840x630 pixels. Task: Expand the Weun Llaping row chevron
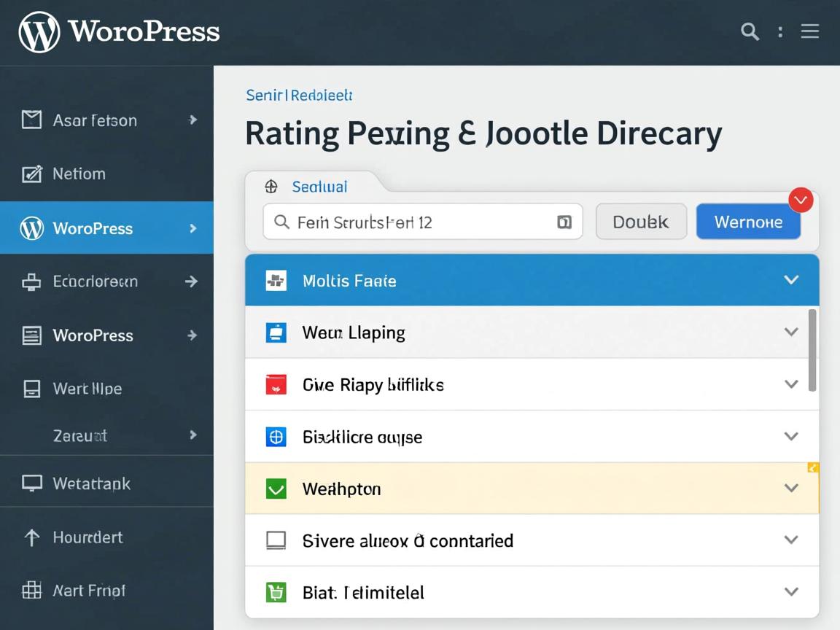coord(791,332)
